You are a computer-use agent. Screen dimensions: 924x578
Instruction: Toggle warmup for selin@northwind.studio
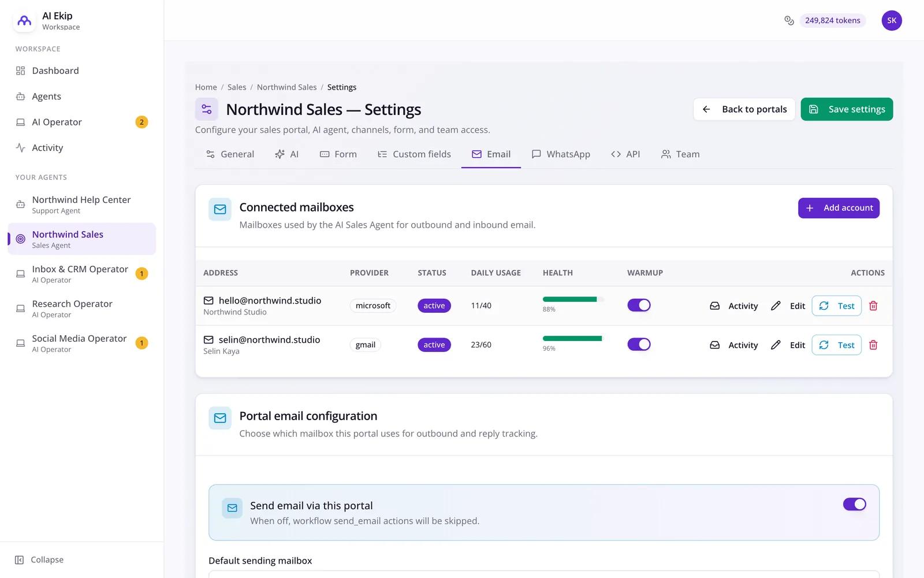[x=639, y=344]
